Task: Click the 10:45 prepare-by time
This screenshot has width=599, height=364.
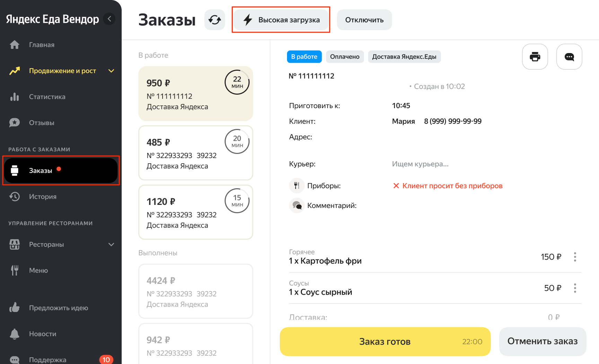Action: coord(401,106)
